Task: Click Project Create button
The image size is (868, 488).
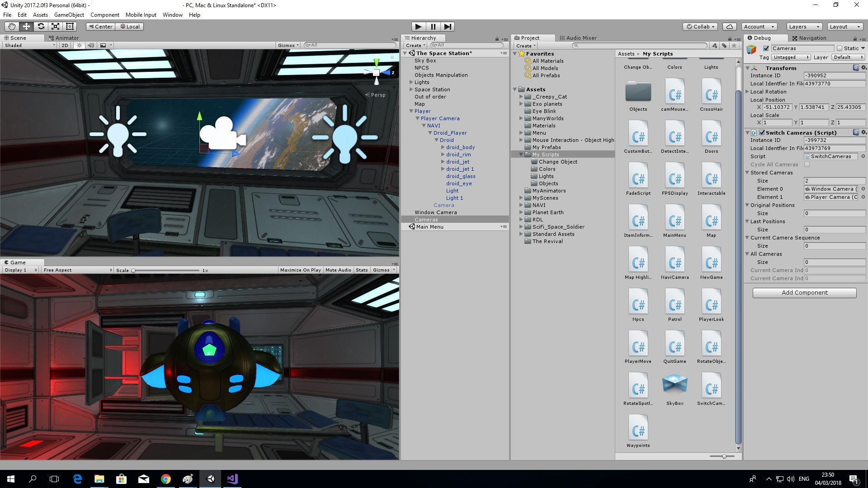Action: click(525, 46)
